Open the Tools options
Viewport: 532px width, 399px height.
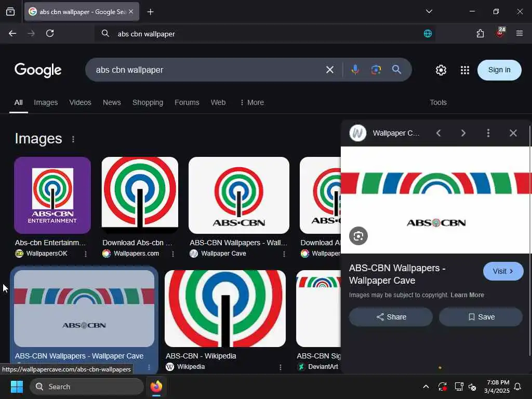(438, 102)
